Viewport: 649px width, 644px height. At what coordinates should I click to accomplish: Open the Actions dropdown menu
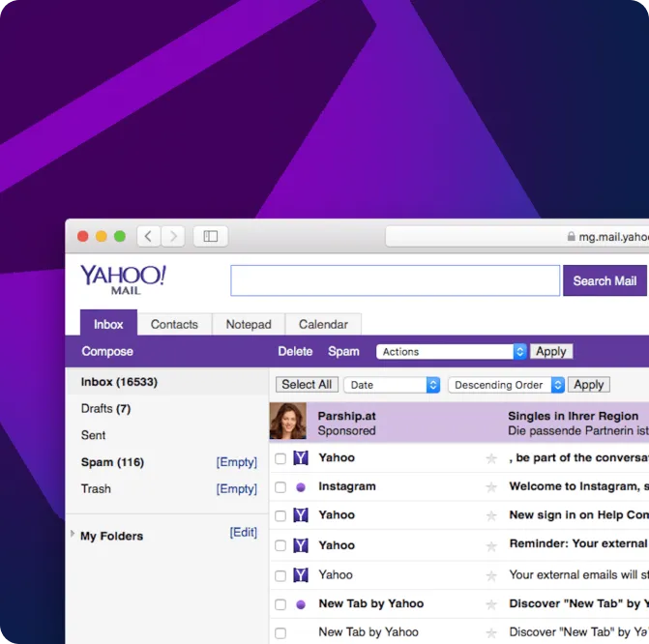tap(452, 352)
